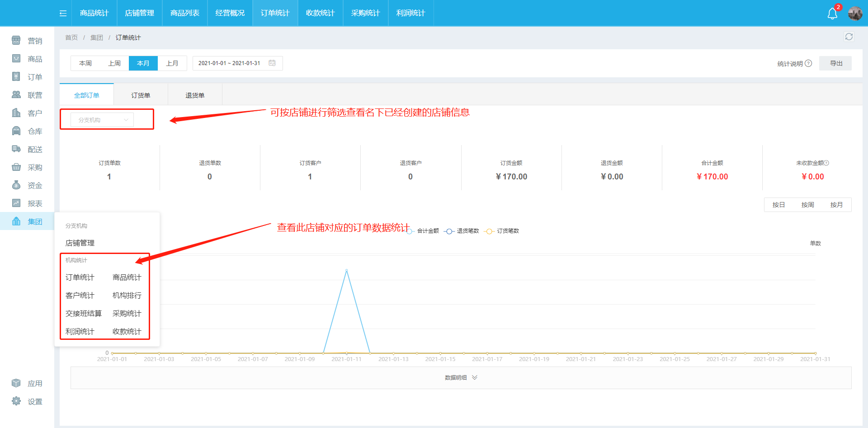868x428 pixels.
Task: Open the 配送 delivery truck icon
Action: click(16, 149)
